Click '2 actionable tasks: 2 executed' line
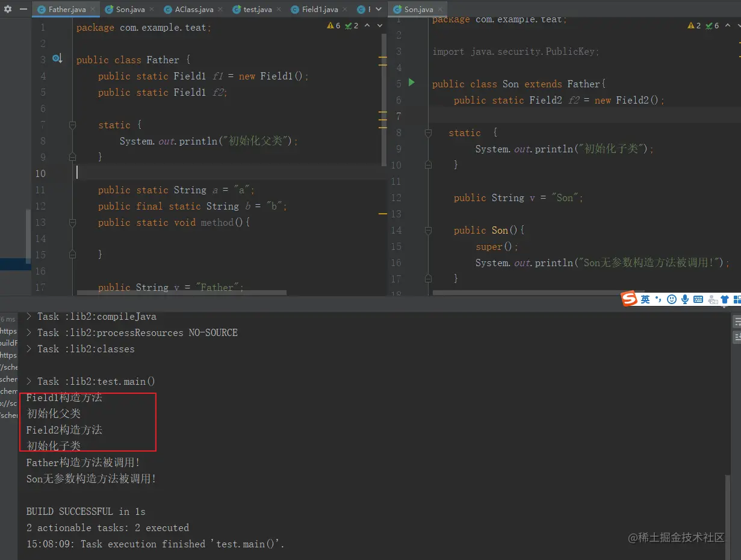This screenshot has width=741, height=560. [108, 527]
